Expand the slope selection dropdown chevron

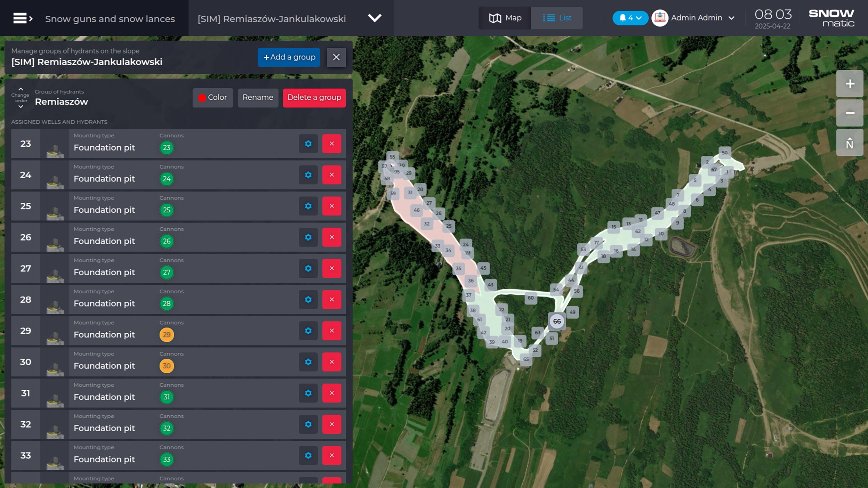(x=375, y=18)
